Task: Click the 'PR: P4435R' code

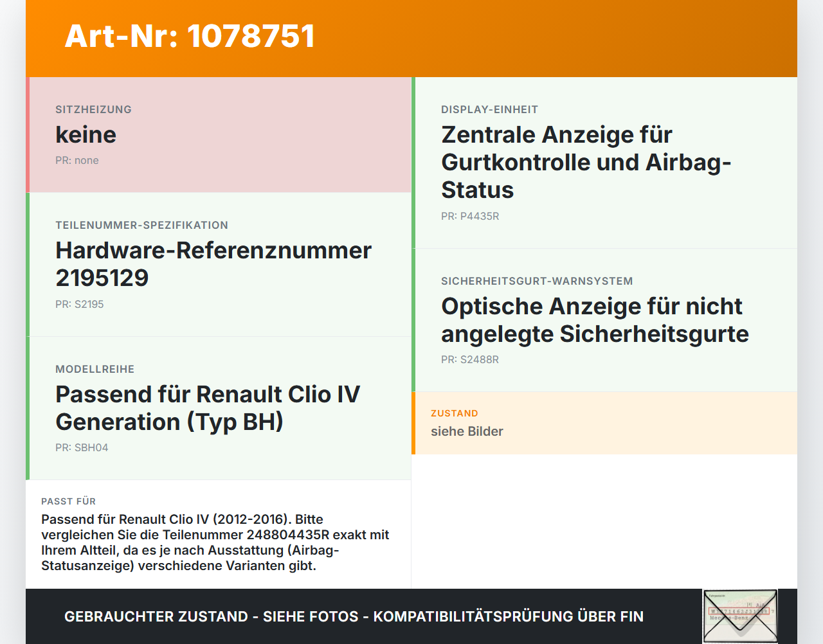Action: [x=470, y=216]
